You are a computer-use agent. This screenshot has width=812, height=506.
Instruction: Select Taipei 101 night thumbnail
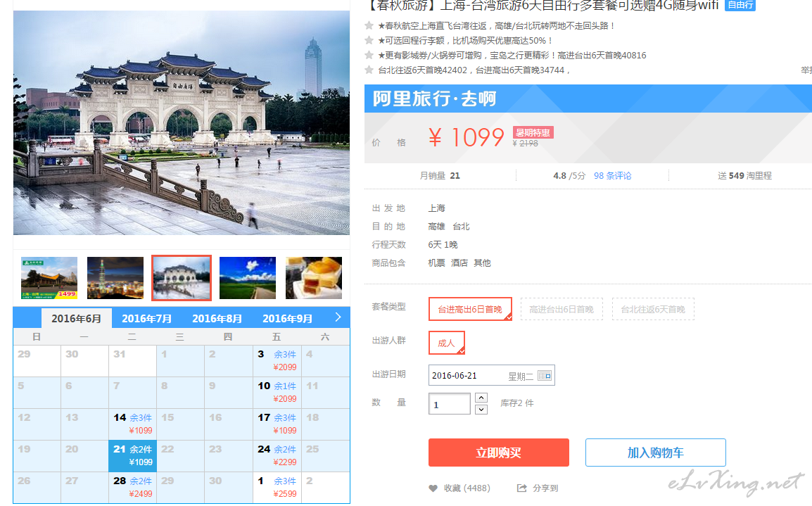click(x=115, y=278)
